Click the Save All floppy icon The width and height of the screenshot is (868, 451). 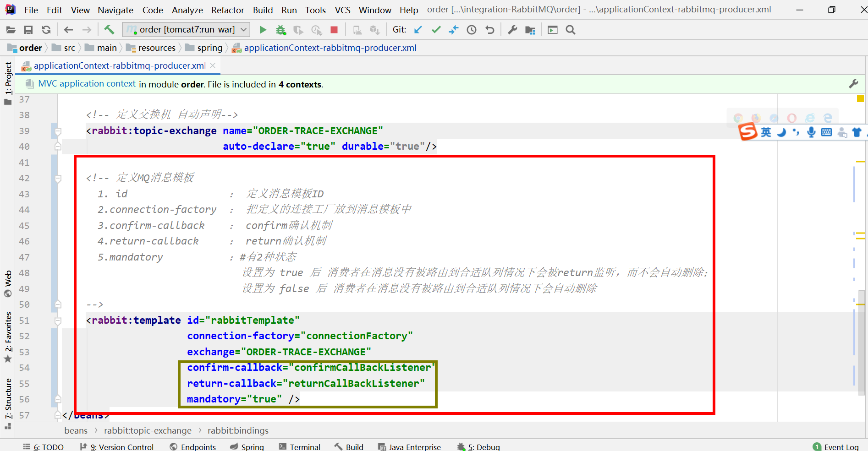coord(28,30)
